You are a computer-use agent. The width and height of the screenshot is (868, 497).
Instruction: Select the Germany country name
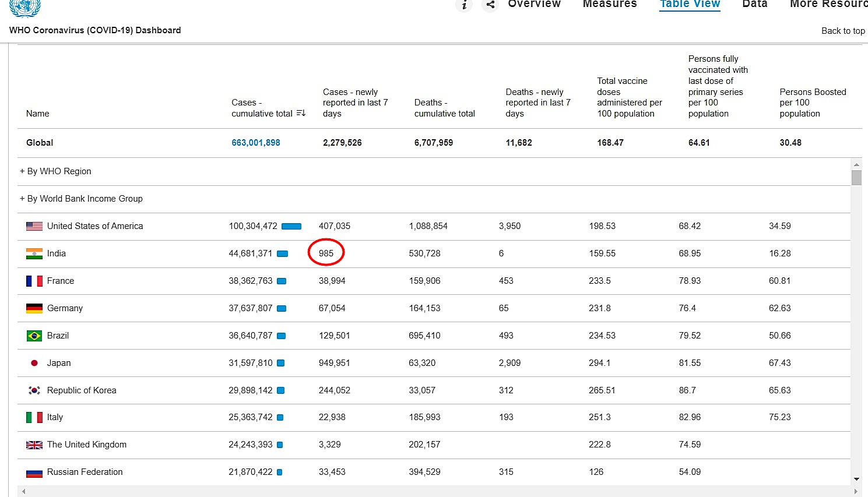coord(65,308)
